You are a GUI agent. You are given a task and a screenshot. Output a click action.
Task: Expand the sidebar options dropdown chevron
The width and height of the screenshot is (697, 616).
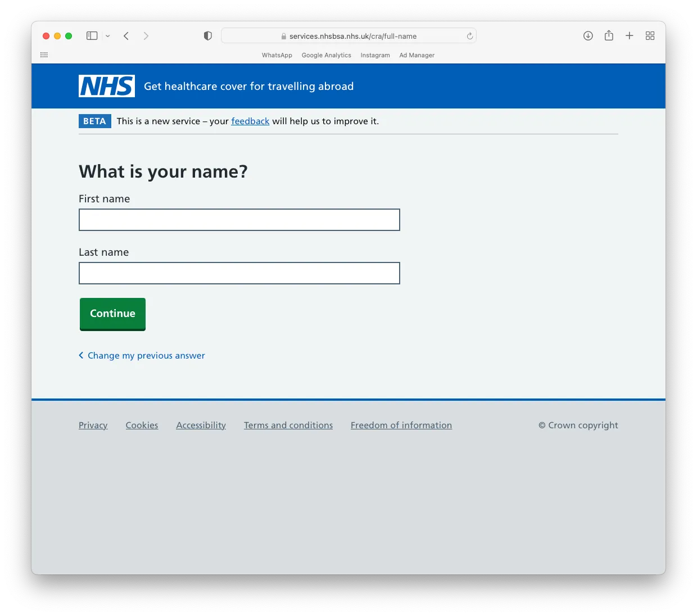click(x=108, y=36)
